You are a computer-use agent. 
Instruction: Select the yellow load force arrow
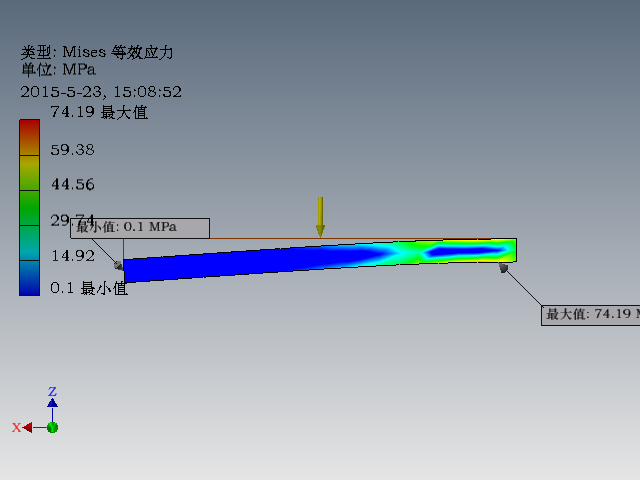(x=320, y=217)
